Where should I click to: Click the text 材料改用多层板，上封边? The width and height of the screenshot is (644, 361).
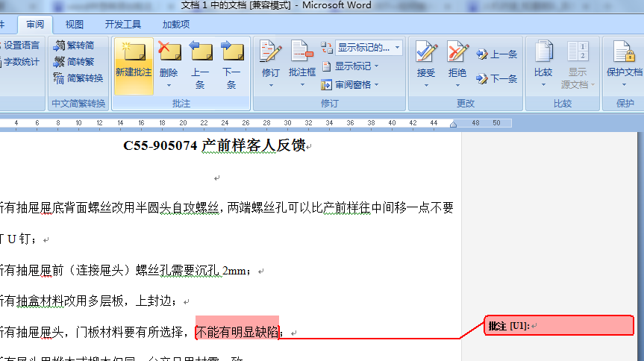[108, 301]
